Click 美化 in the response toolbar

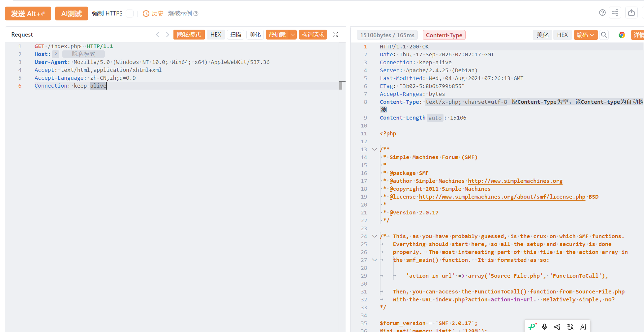(542, 35)
